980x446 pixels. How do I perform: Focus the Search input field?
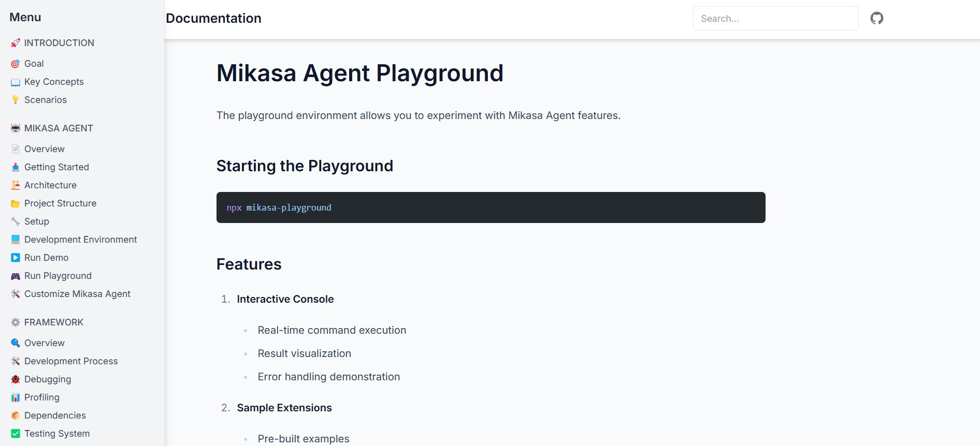pos(775,19)
